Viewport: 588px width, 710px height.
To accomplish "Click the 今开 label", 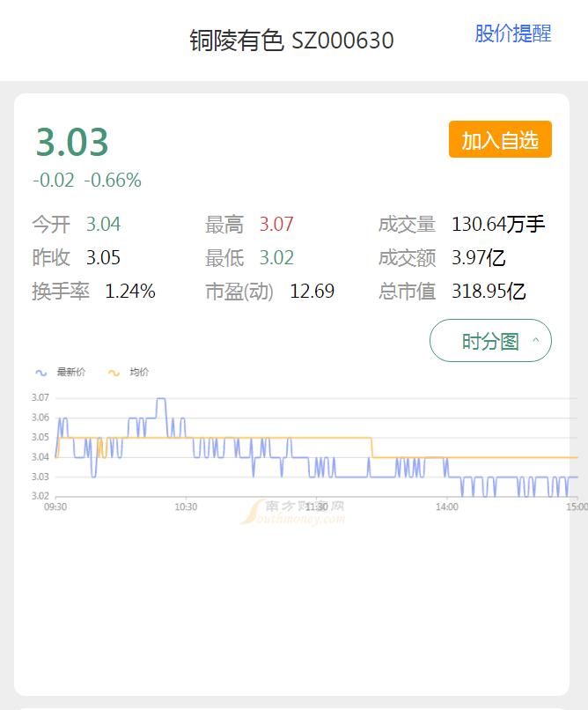I will point(51,224).
